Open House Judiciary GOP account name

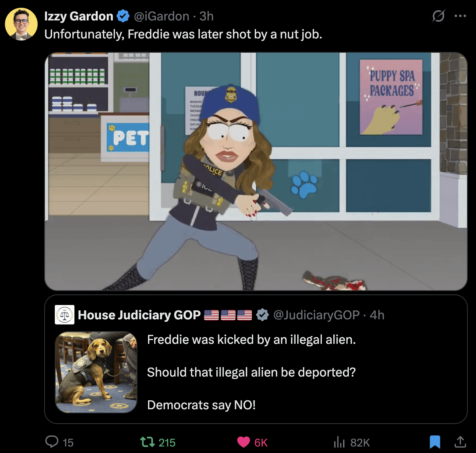tap(139, 315)
